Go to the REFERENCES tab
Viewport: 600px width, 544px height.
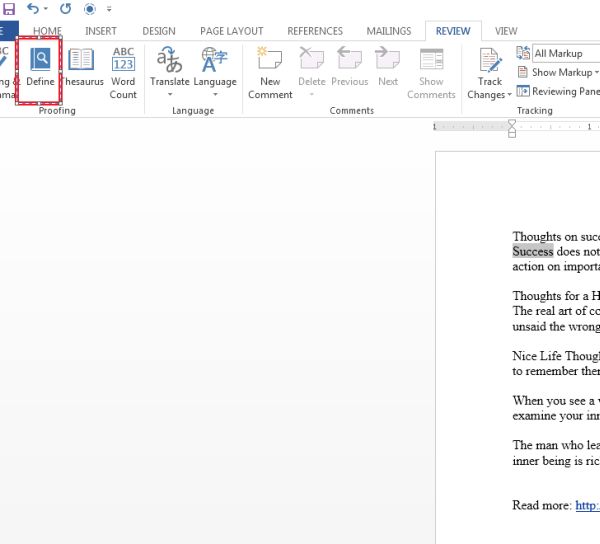coord(315,31)
